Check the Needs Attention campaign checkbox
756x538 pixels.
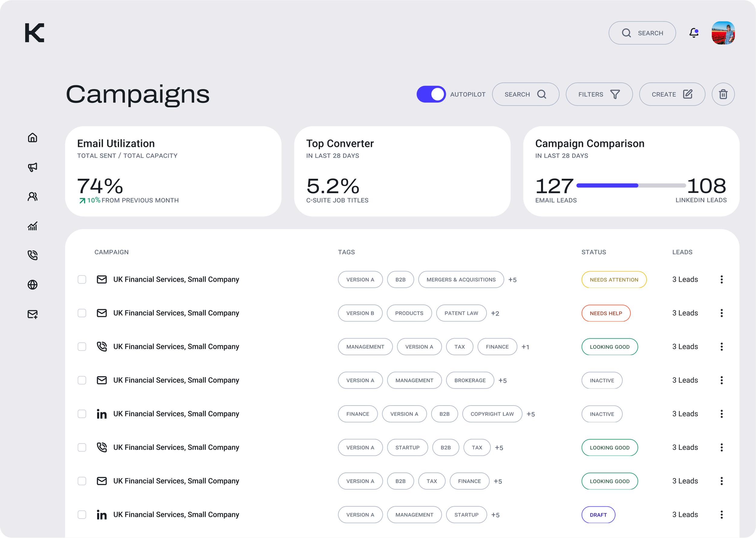(82, 280)
